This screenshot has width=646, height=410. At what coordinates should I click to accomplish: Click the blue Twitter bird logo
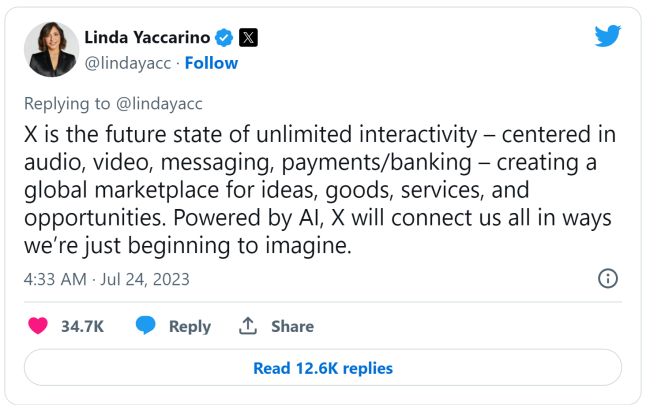(x=608, y=36)
